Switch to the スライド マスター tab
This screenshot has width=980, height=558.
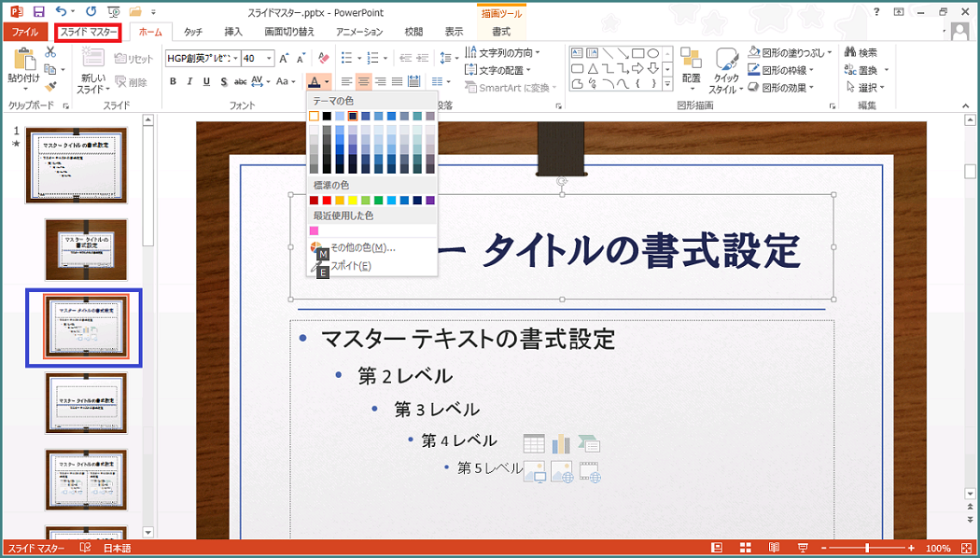point(88,32)
